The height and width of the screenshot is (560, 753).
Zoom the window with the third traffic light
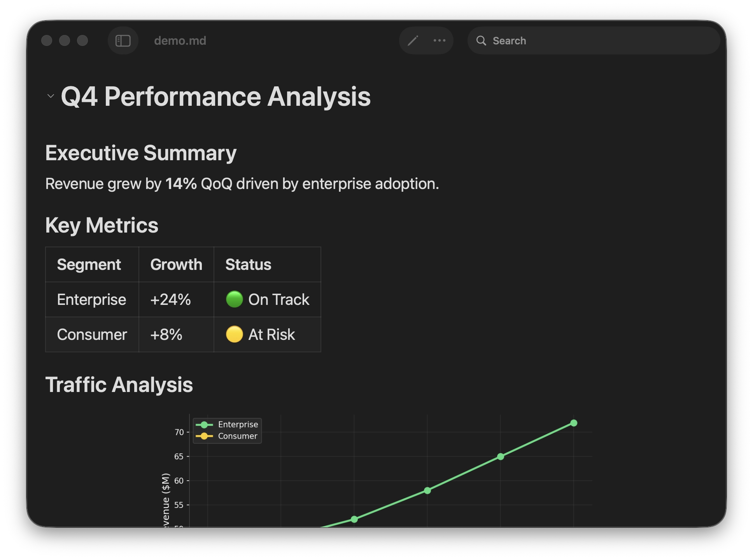point(82,40)
